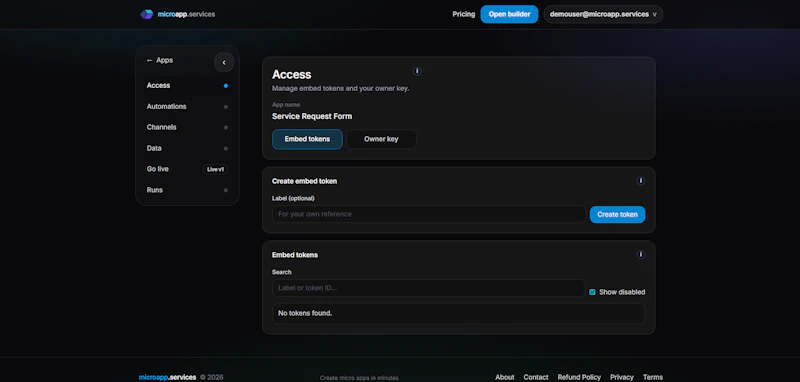Click the Create token button
This screenshot has width=800, height=382.
(617, 215)
